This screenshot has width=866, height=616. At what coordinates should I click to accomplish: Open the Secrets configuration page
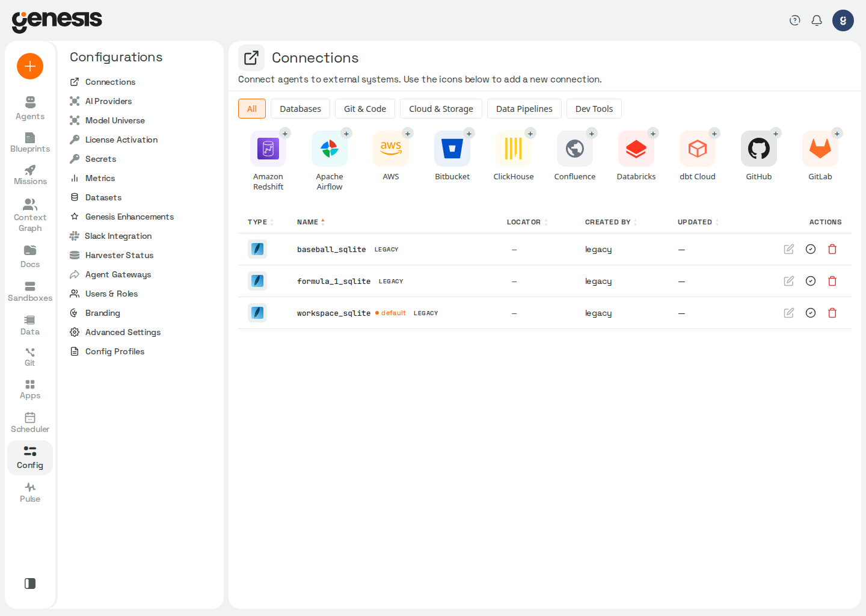coord(100,159)
